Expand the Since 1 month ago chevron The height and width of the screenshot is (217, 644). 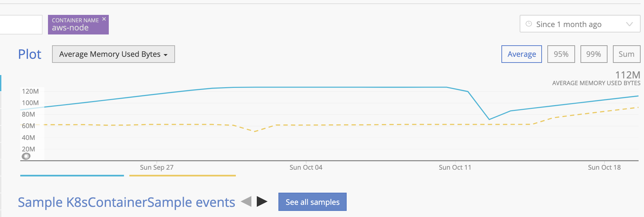click(629, 24)
